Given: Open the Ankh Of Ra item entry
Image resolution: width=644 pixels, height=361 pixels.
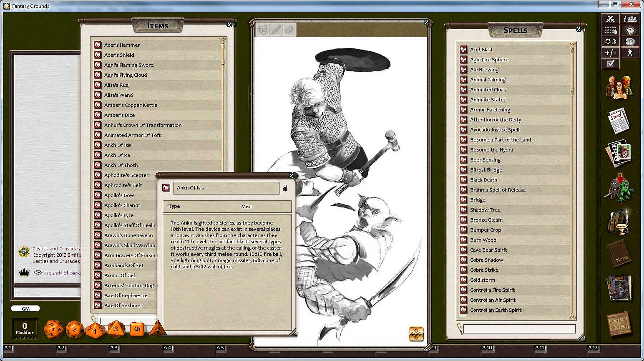Looking at the screenshot, I should [117, 155].
